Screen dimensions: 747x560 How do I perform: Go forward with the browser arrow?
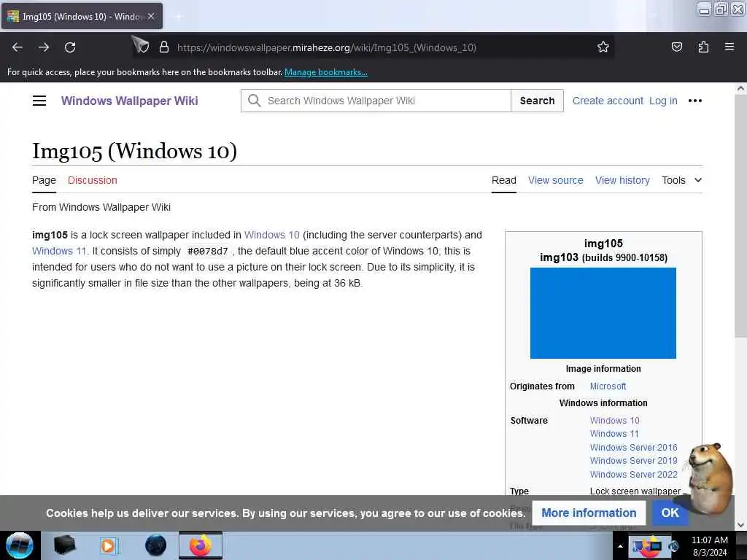44,47
